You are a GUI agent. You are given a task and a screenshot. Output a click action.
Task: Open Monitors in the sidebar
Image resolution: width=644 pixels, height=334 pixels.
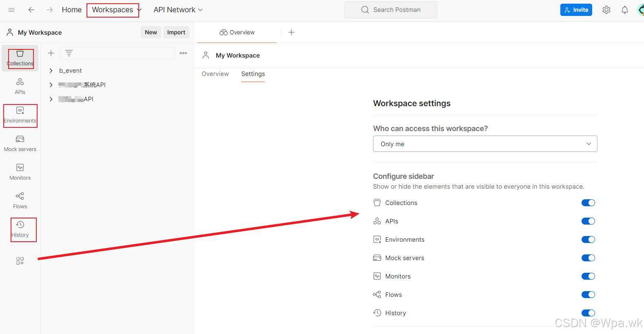click(x=20, y=172)
